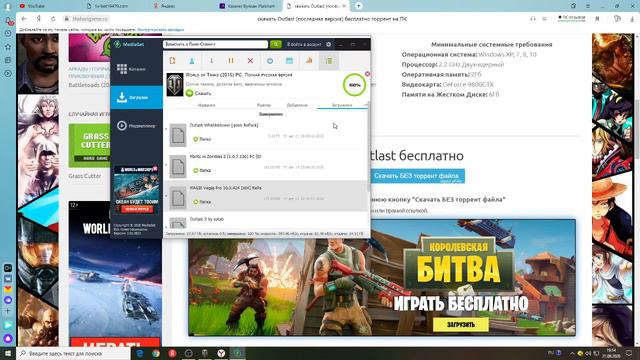Click the file icon beside Outlast Whistleblower

pos(178,135)
